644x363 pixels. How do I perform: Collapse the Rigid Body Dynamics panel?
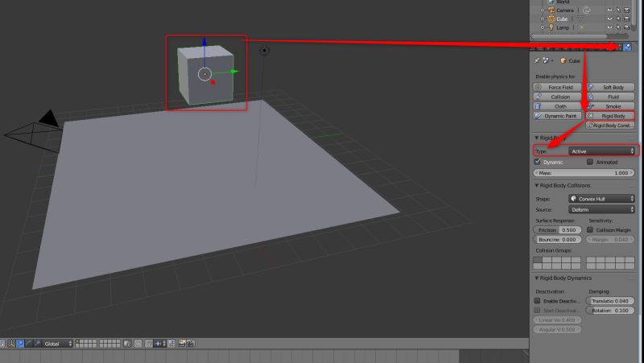point(536,278)
